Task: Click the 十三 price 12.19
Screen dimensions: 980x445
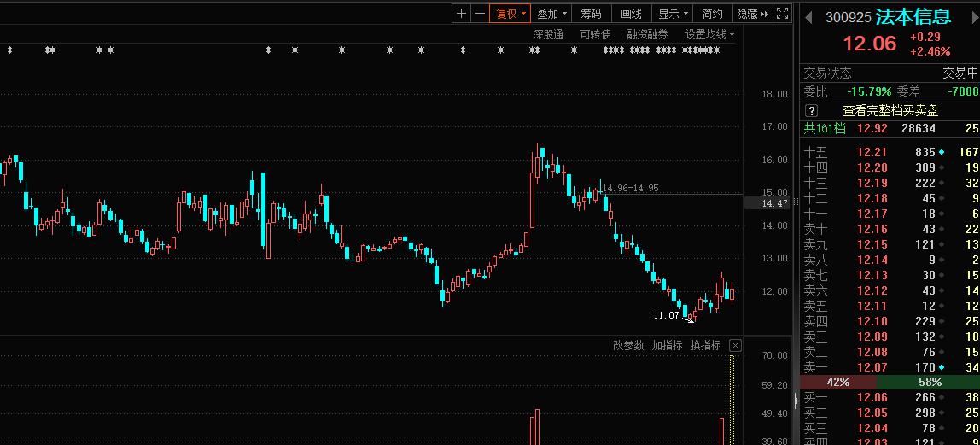Action: (872, 183)
